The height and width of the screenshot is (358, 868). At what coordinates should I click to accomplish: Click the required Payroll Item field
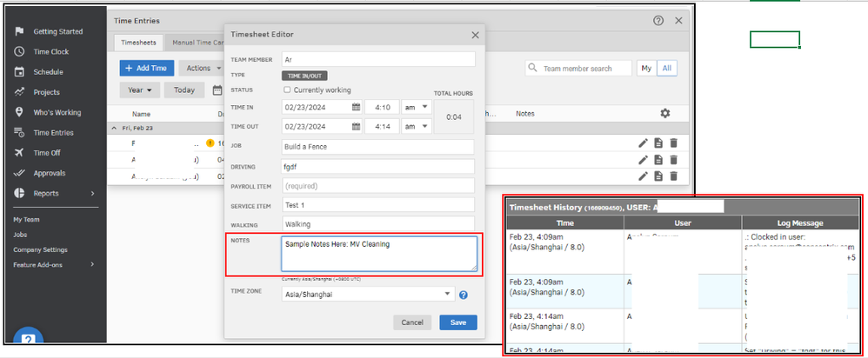[x=378, y=186]
